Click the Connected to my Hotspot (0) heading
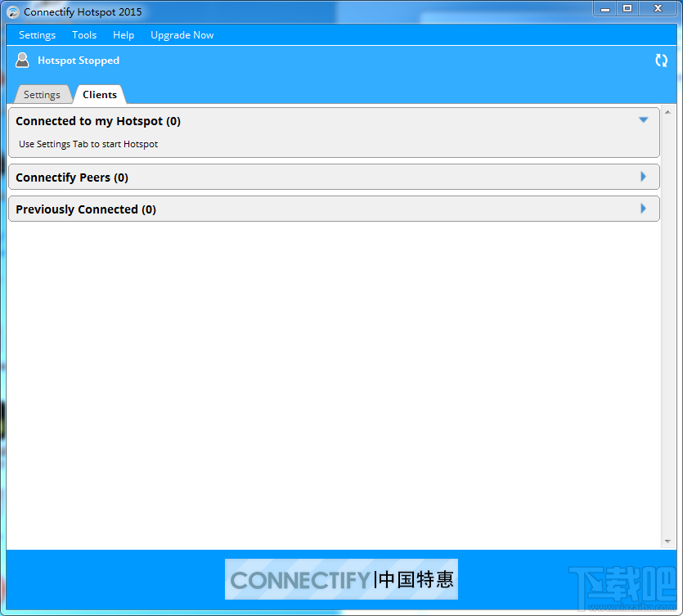Viewport: 683px width, 616px height. tap(98, 121)
